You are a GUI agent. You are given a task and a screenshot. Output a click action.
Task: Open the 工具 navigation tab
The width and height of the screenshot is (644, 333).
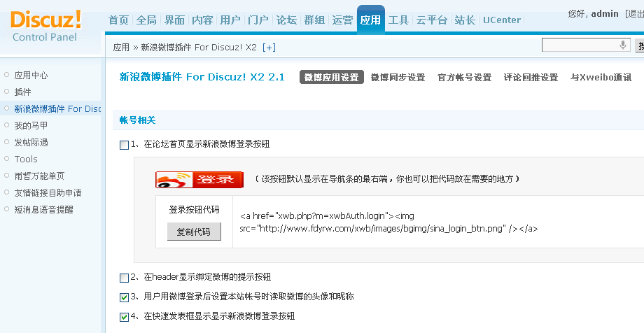pyautogui.click(x=399, y=20)
